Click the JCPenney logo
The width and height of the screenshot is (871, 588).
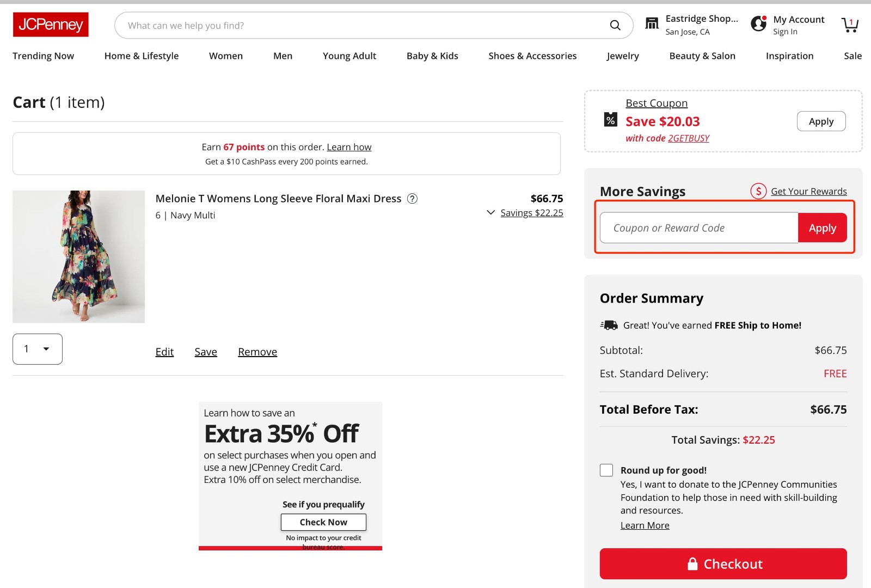point(51,24)
